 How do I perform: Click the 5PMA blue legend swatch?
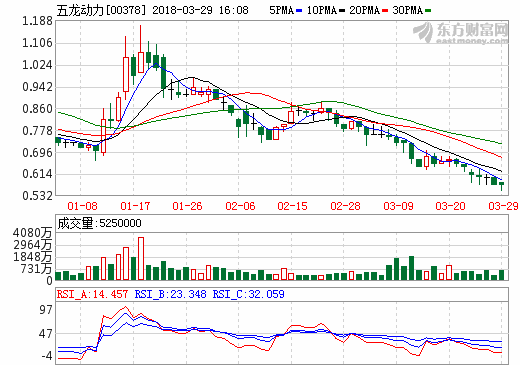[299, 11]
